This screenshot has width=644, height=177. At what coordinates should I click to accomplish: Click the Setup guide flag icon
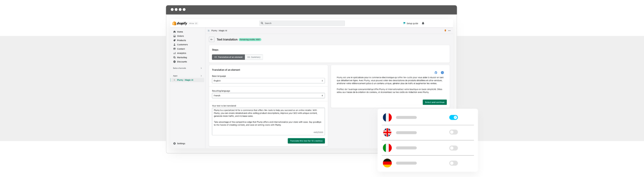pos(404,23)
